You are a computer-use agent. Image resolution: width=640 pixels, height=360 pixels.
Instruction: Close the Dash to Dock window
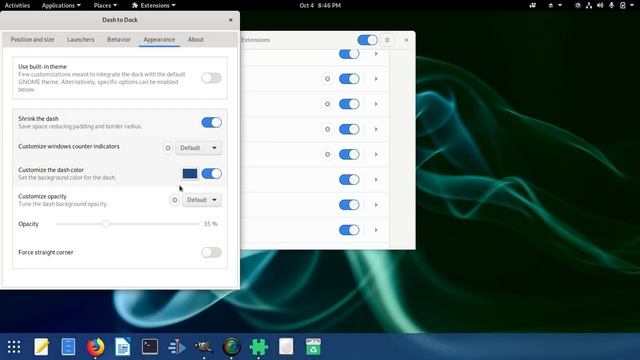[x=231, y=20]
